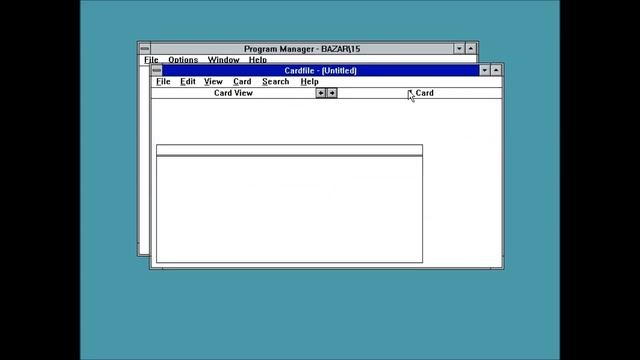The width and height of the screenshot is (640, 360).
Task: Maximize the Cardfile window
Action: tap(496, 70)
